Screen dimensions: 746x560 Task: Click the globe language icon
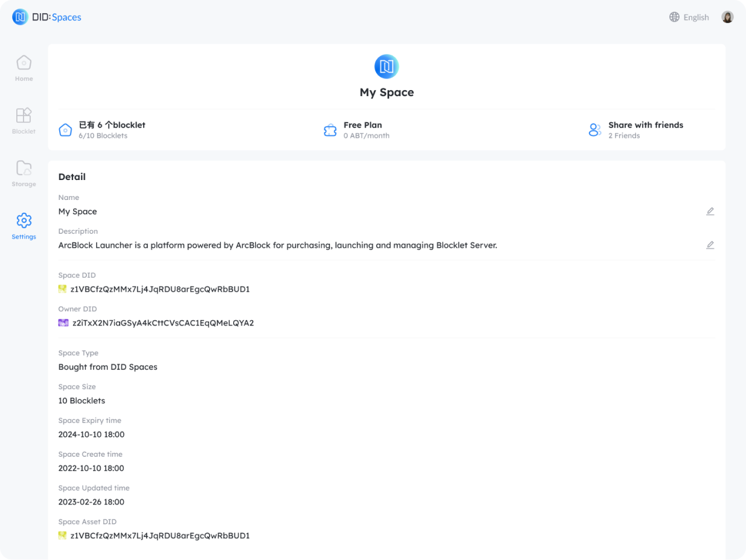pos(675,17)
